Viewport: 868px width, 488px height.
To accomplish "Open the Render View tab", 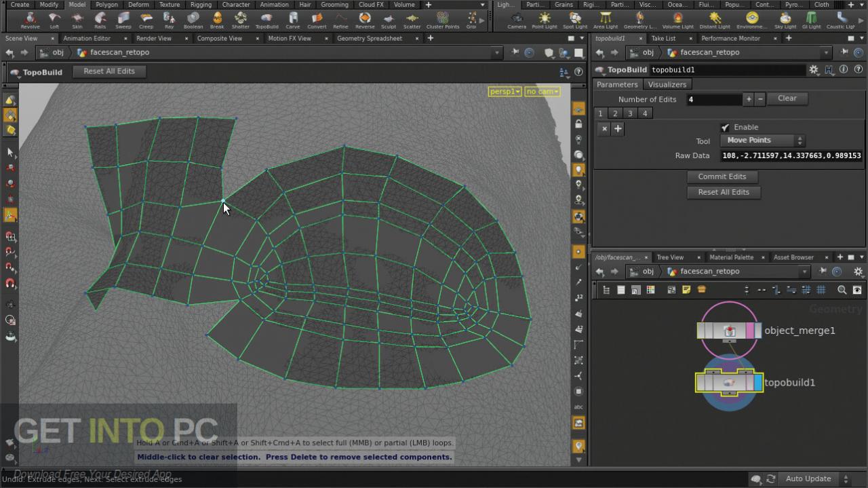I will click(154, 38).
